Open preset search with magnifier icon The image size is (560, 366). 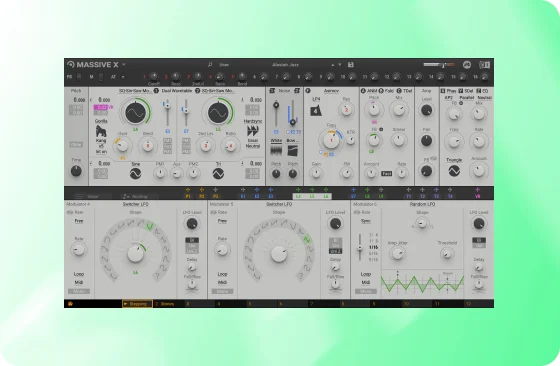[210, 65]
